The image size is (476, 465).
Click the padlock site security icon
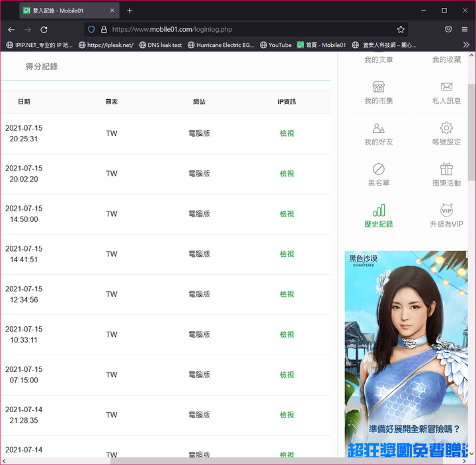tap(104, 30)
